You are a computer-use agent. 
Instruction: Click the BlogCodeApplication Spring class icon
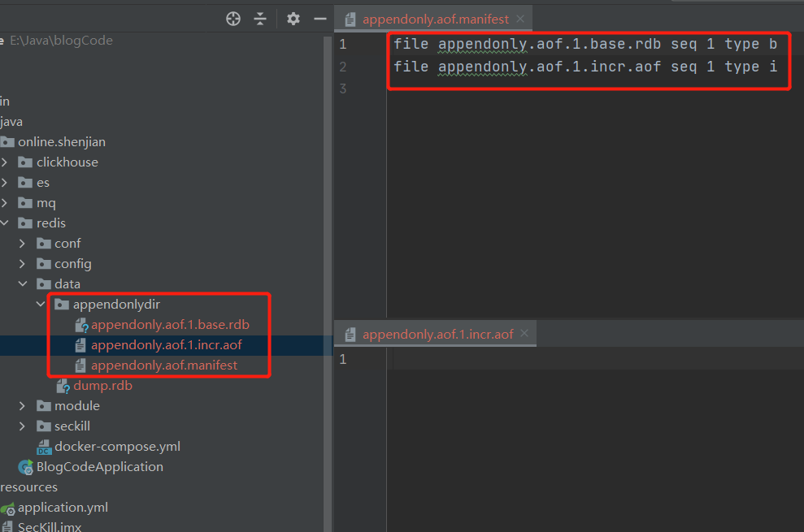point(26,467)
